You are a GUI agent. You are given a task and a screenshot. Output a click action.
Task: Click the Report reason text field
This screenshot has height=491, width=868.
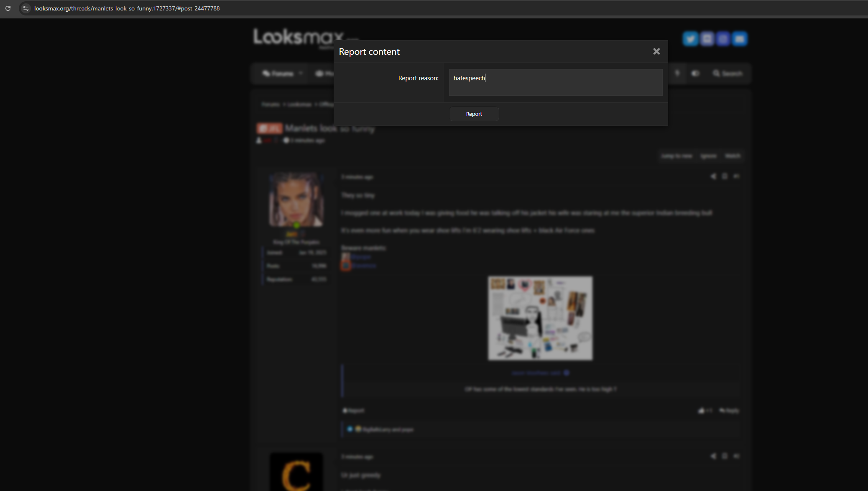click(555, 82)
